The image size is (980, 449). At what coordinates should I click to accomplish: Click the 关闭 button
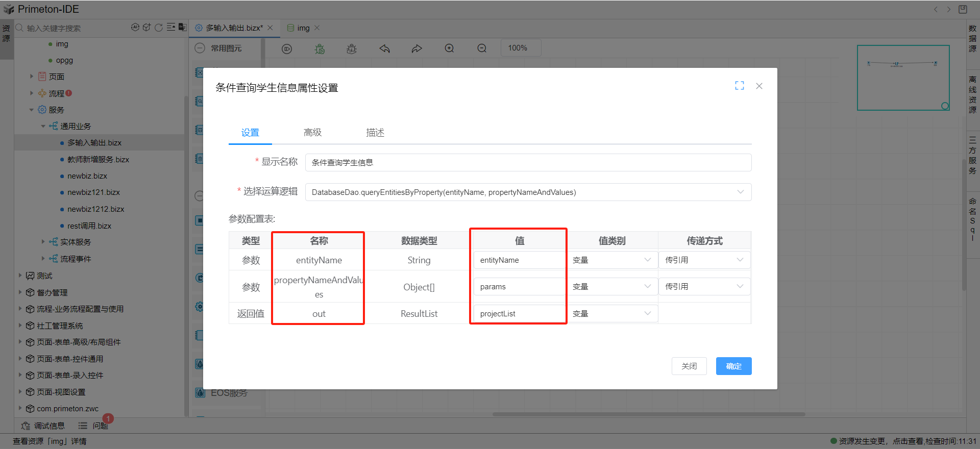coord(689,366)
